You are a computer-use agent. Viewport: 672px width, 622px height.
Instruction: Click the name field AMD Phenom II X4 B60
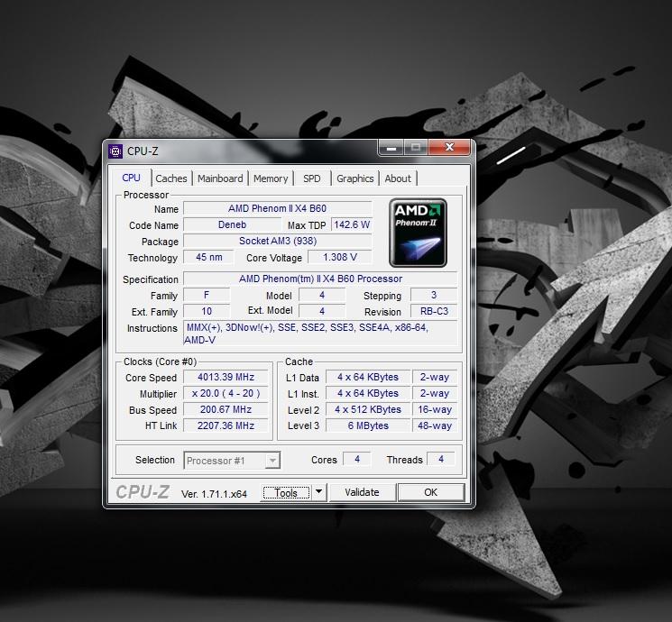(277, 208)
